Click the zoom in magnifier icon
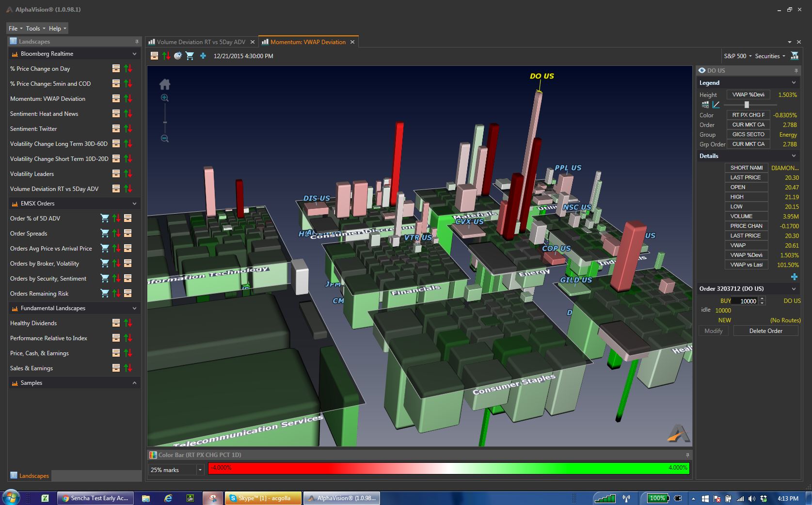This screenshot has height=505, width=812. (165, 98)
